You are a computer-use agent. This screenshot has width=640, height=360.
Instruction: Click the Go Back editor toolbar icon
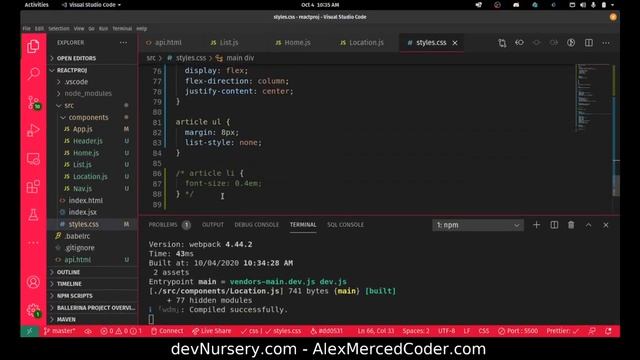coord(519,42)
